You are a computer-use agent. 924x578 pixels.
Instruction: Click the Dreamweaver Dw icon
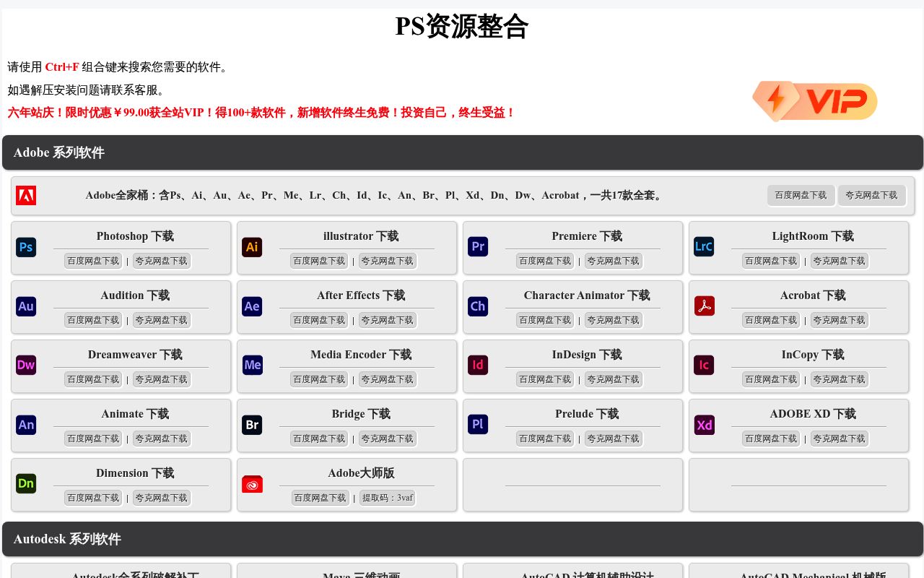(26, 366)
